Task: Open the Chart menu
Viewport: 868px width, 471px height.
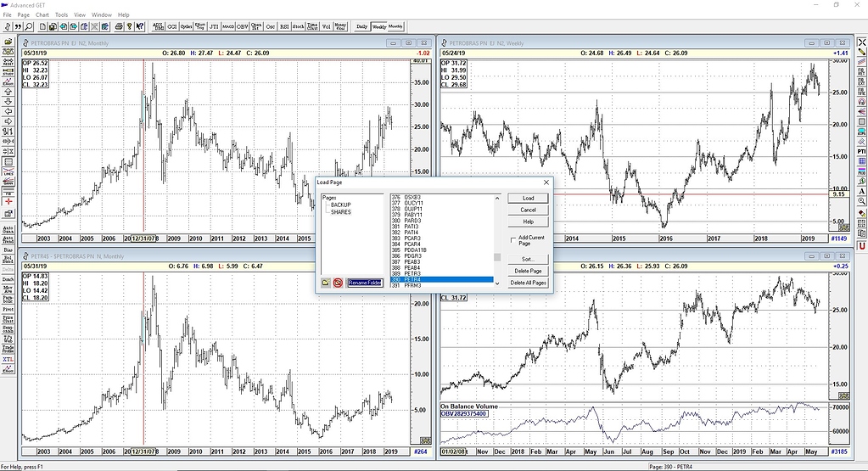Action: pyautogui.click(x=42, y=15)
